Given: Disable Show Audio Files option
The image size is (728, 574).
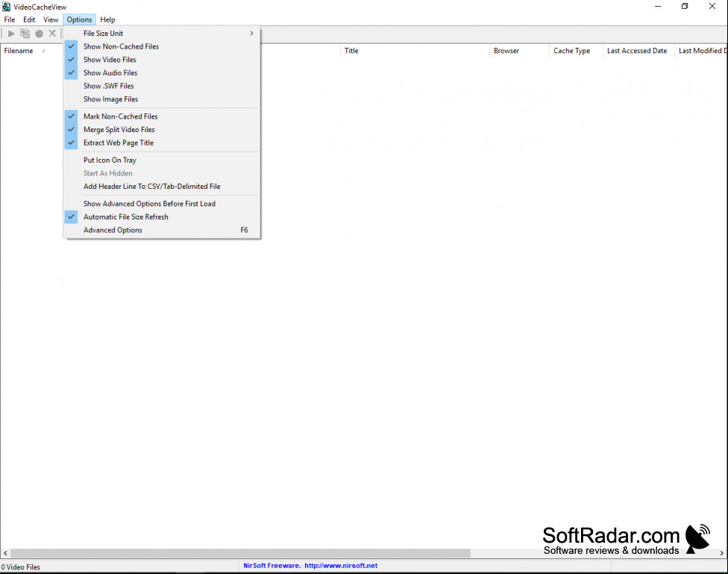Looking at the screenshot, I should [162, 73].
